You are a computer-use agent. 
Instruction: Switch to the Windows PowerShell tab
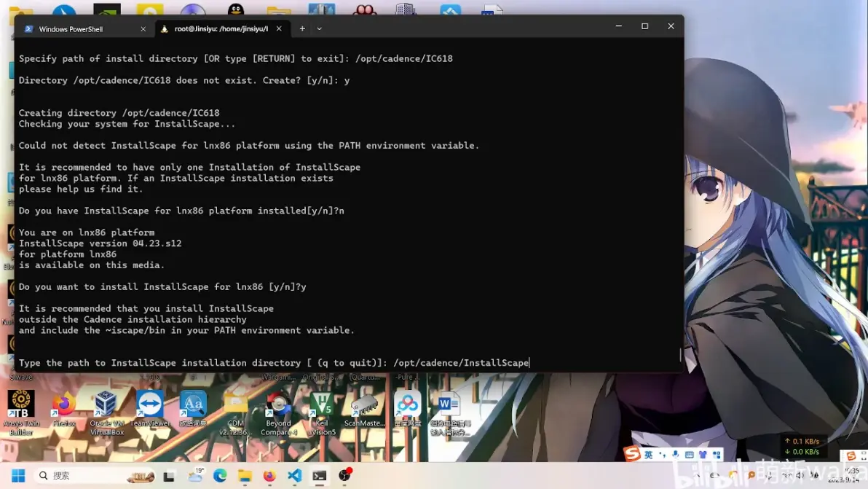pos(83,29)
